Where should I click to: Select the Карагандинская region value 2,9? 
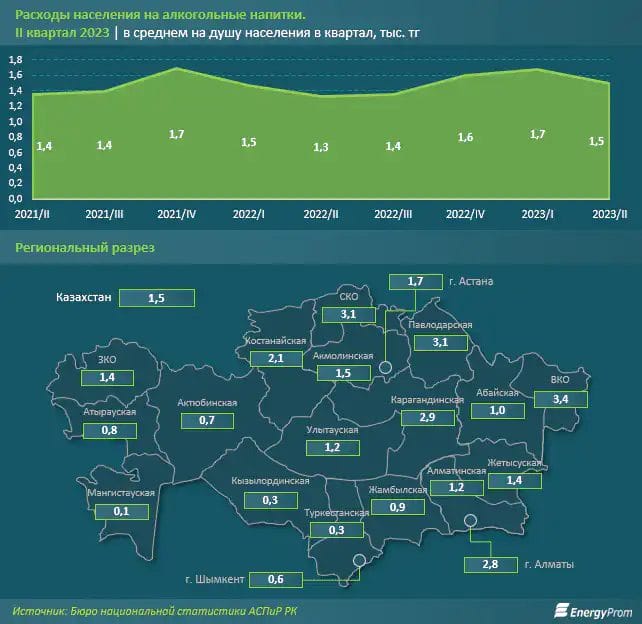428,415
